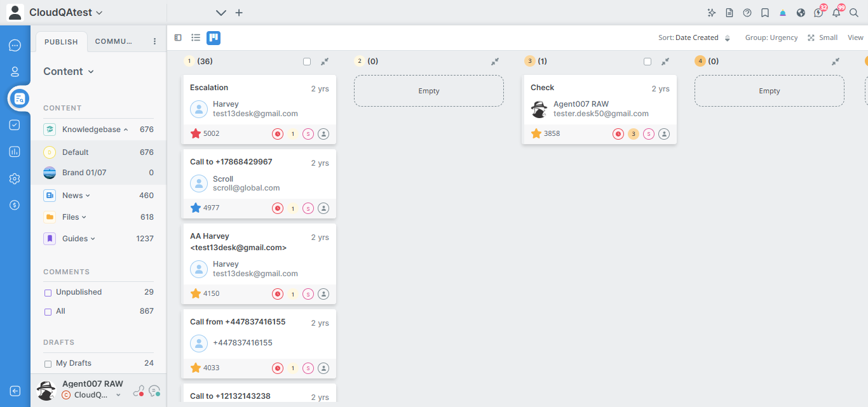Toggle the My Drafts checkbox
Image resolution: width=868 pixels, height=407 pixels.
pos(48,364)
